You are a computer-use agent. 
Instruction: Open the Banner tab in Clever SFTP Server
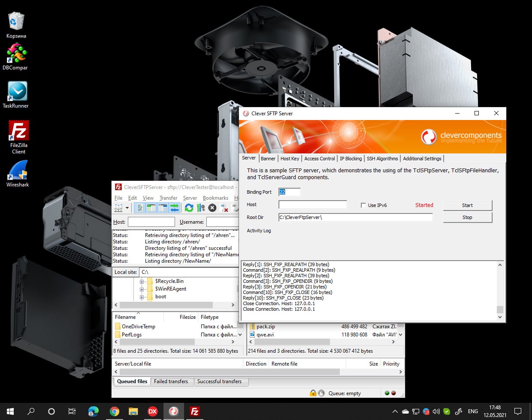tap(268, 159)
